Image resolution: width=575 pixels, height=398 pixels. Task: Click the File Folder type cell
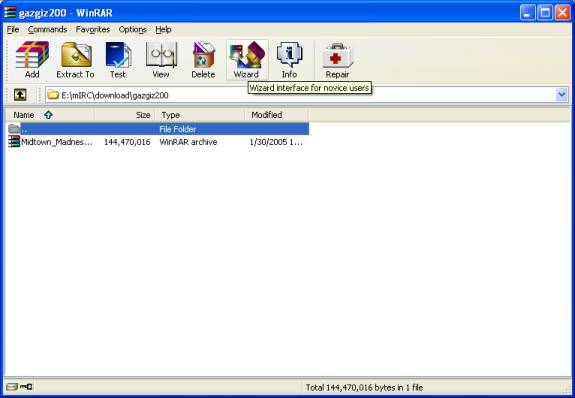(x=177, y=129)
